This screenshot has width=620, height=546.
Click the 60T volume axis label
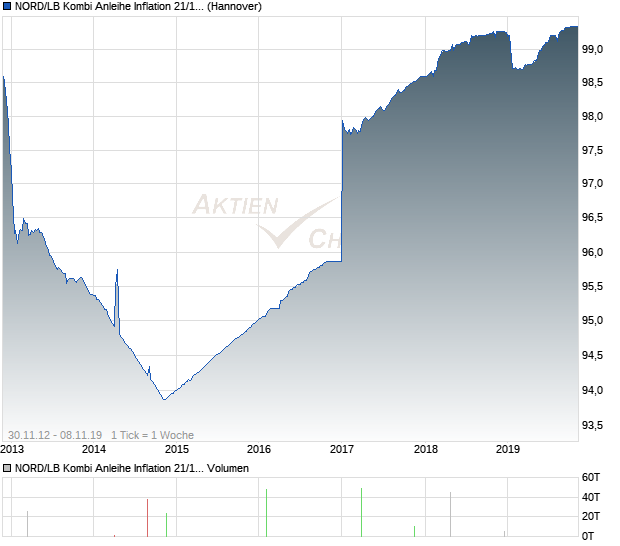point(591,478)
